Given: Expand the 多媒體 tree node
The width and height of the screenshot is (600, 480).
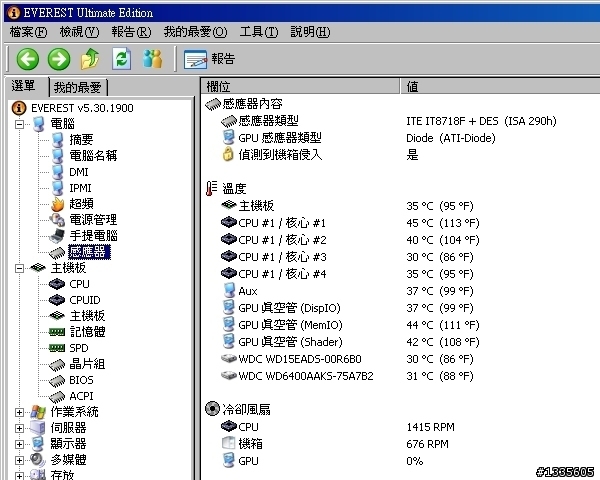Looking at the screenshot, I should pyautogui.click(x=19, y=460).
